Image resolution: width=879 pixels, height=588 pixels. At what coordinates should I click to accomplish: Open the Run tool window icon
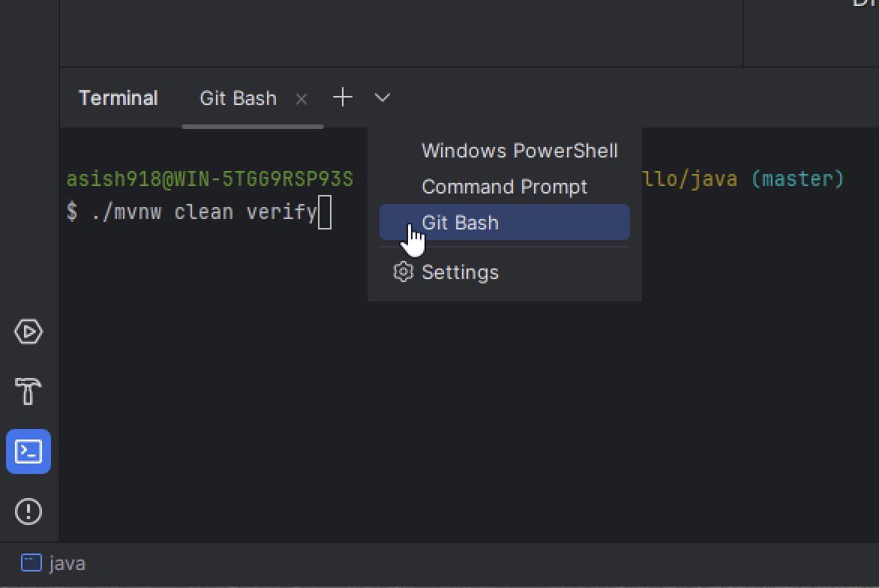[x=28, y=331]
